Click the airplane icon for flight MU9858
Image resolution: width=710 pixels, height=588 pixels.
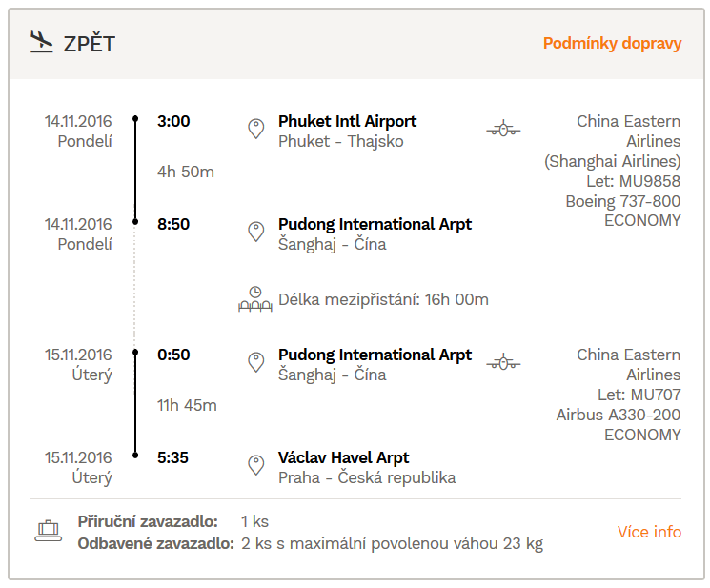pos(503,129)
